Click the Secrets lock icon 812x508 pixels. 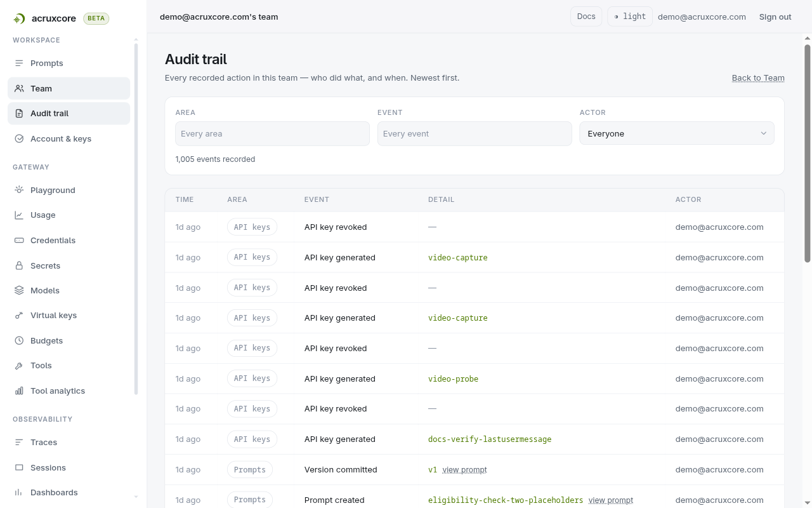tap(19, 265)
